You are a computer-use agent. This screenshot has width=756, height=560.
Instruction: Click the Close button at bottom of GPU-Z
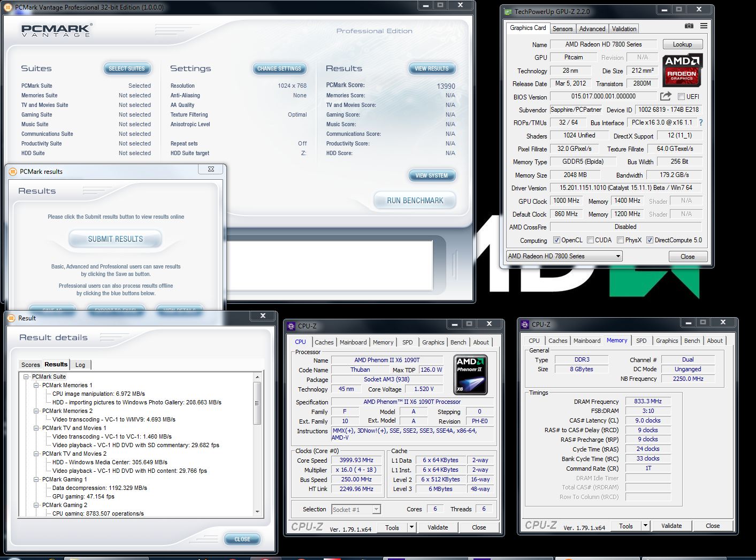688,257
